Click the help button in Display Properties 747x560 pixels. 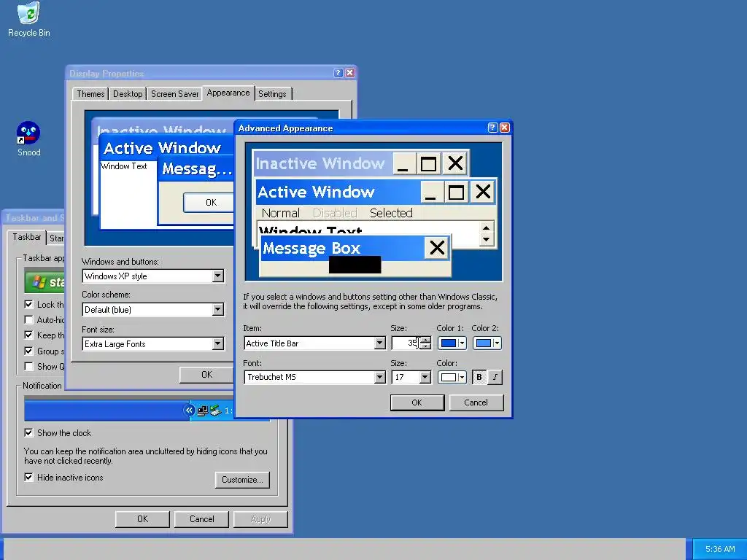pyautogui.click(x=338, y=73)
